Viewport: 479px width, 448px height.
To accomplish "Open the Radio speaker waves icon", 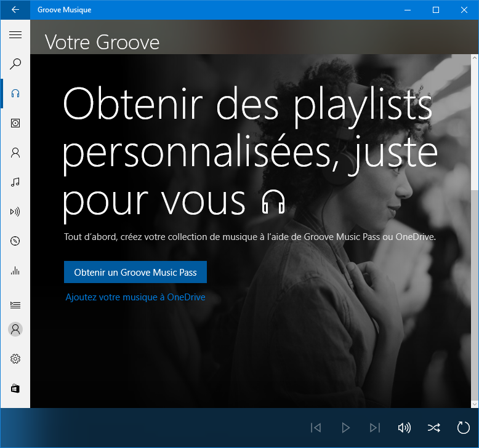I will click(x=15, y=211).
